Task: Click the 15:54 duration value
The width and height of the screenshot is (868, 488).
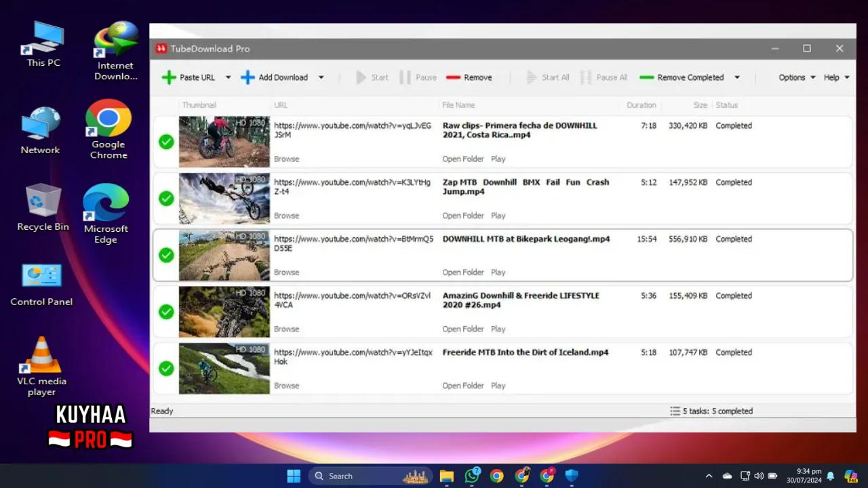Action: coord(646,239)
